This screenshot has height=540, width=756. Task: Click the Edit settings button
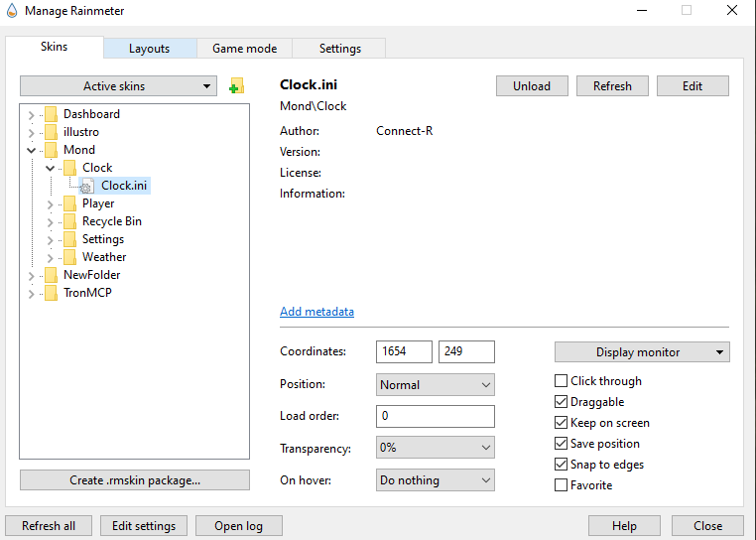[144, 525]
